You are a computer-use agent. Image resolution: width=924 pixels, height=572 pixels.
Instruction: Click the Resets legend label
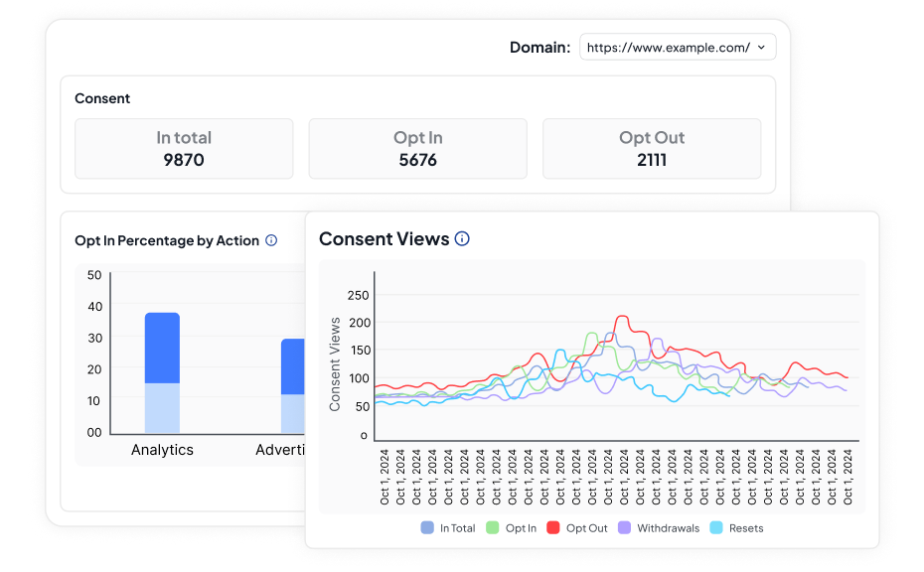[x=746, y=528]
